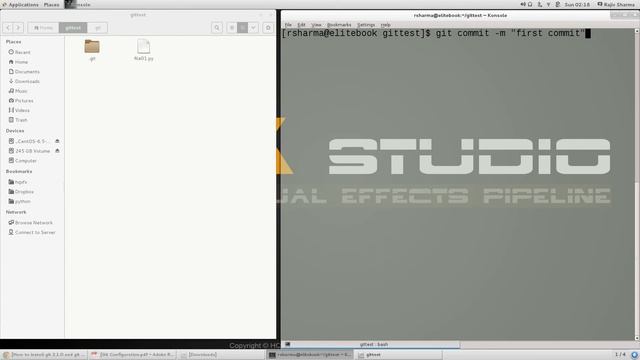Open the Dropbox bookmark

pos(21,192)
